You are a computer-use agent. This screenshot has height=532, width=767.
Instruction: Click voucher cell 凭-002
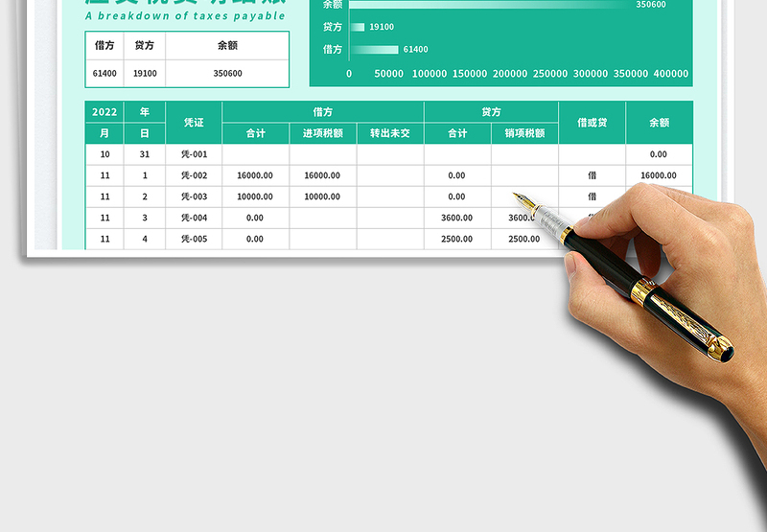195,175
